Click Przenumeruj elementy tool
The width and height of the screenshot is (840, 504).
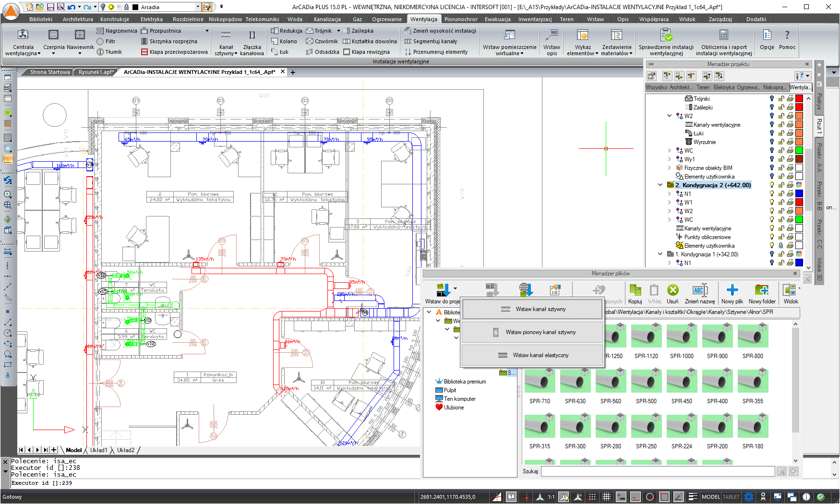coord(436,52)
